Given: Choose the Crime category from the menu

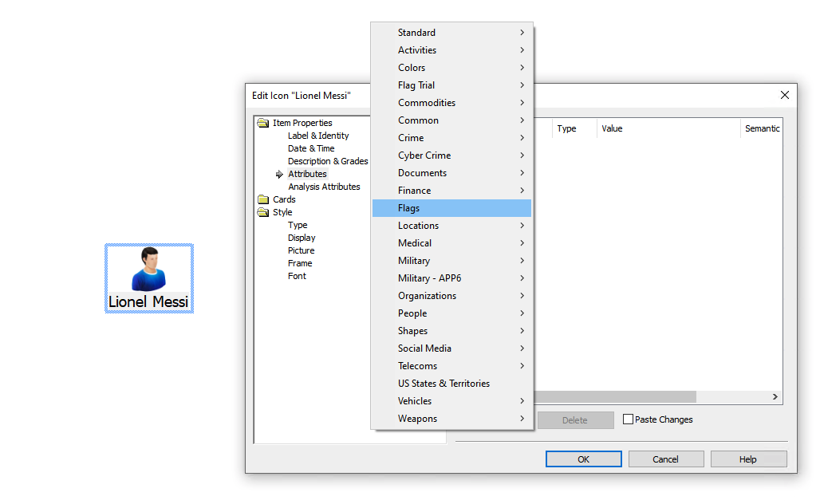Looking at the screenshot, I should tap(411, 137).
